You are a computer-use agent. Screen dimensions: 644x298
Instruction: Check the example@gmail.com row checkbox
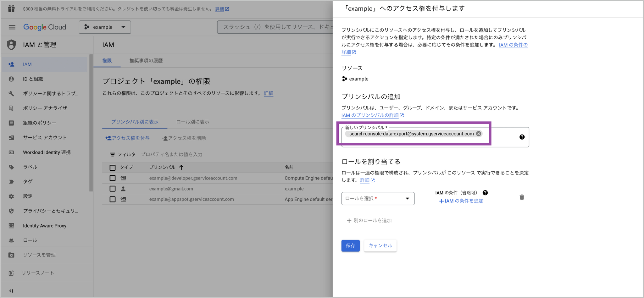coord(112,189)
